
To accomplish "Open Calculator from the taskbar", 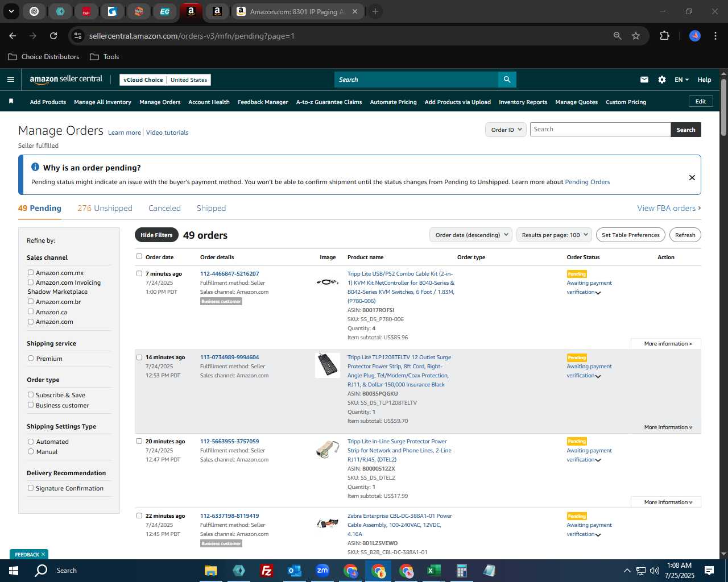I will coord(461,571).
